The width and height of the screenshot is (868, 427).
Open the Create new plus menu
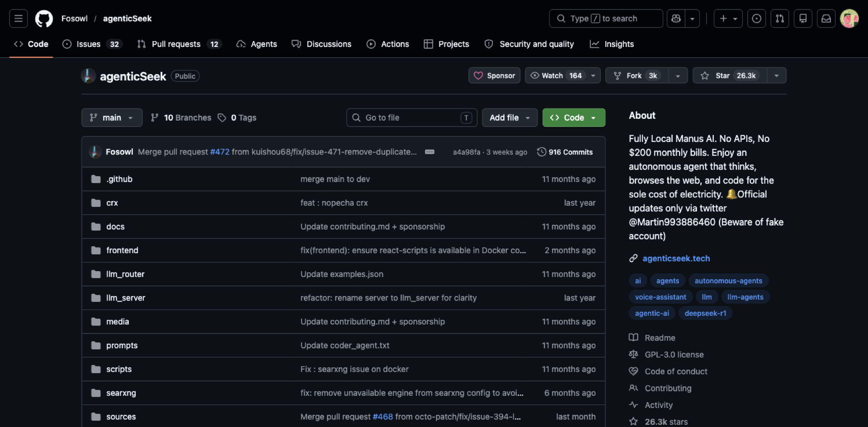point(728,19)
